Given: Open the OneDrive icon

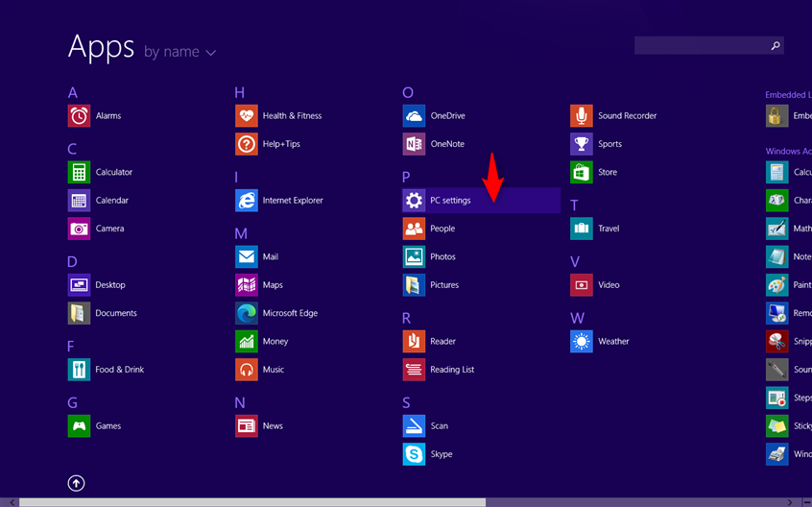Looking at the screenshot, I should tap(414, 116).
